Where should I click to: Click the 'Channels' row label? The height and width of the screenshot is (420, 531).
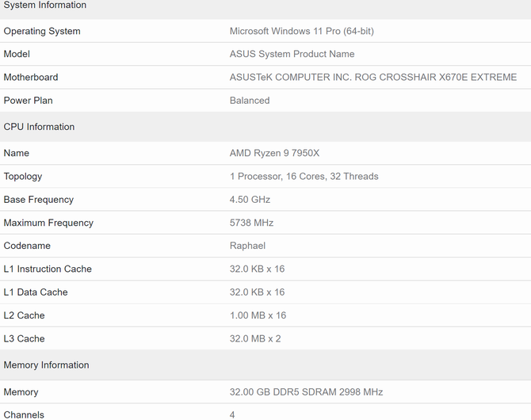point(24,415)
